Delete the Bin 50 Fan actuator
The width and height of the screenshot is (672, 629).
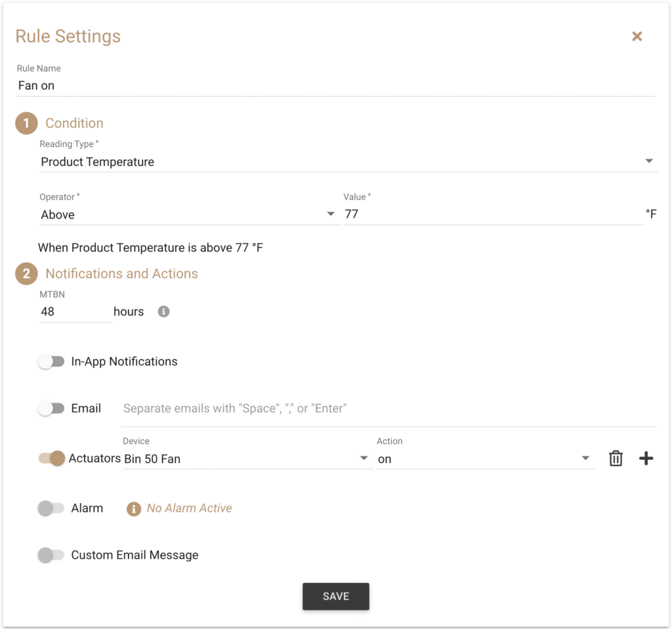tap(616, 458)
